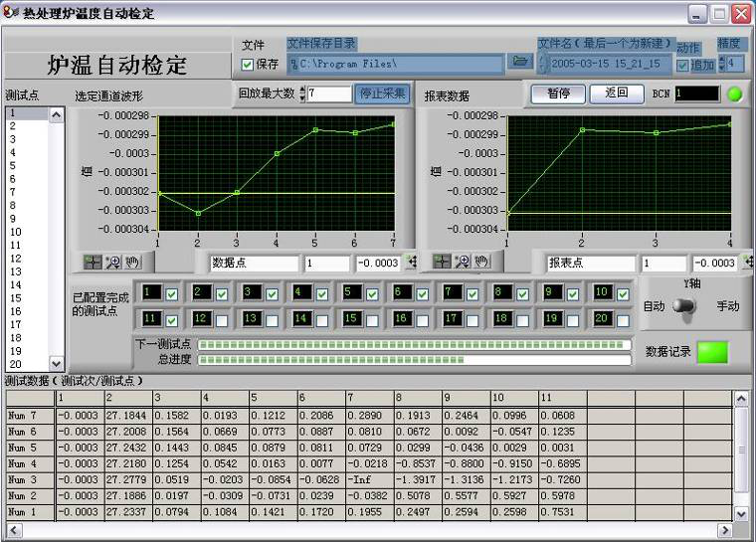The width and height of the screenshot is (756, 542).
Task: Toggle the 追加 action checkbox
Action: (x=682, y=65)
